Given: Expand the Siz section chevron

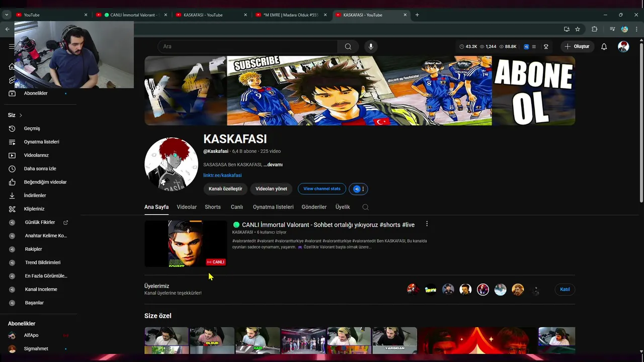Looking at the screenshot, I should coord(21,115).
